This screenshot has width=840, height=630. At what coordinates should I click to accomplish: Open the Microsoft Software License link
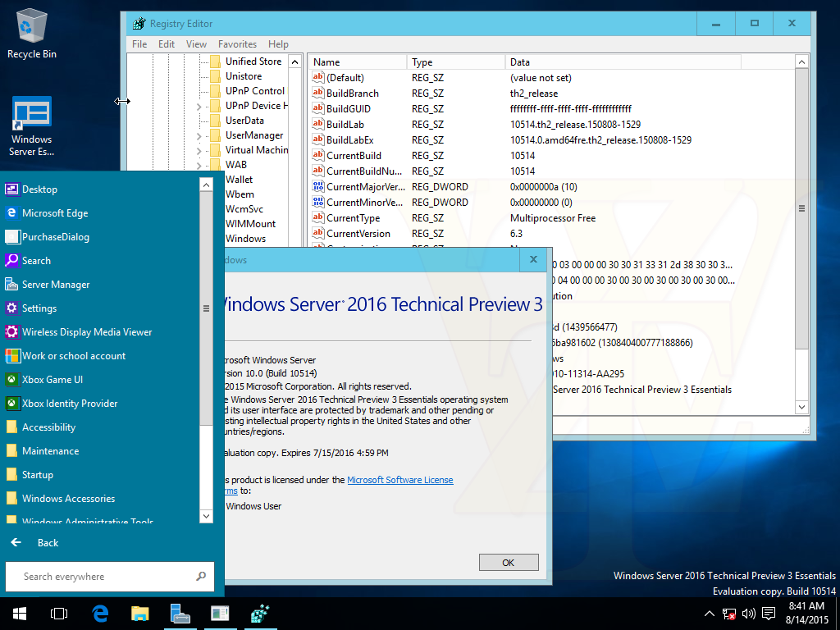pyautogui.click(x=400, y=480)
